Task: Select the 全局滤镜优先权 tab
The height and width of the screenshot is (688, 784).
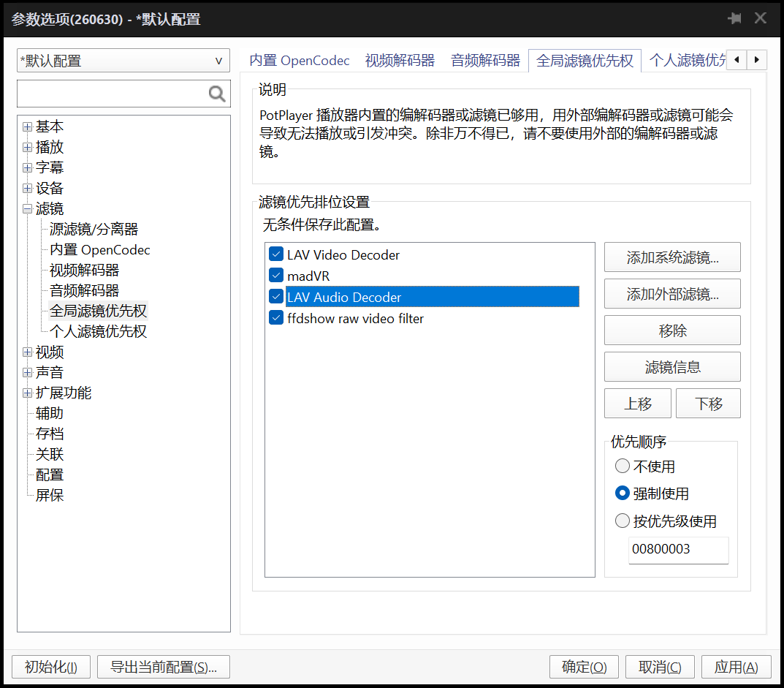Action: (585, 61)
